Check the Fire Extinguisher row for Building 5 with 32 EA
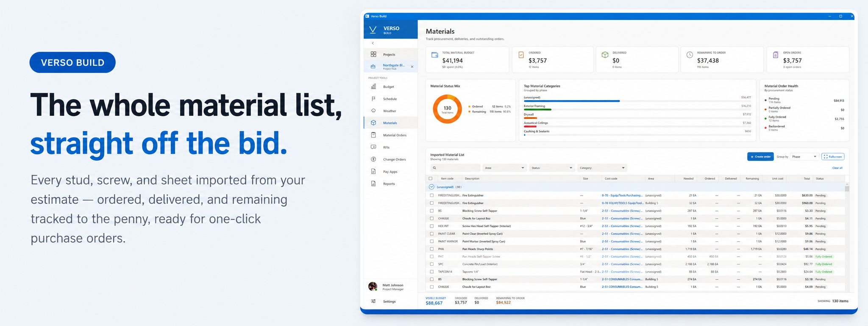868x326 pixels. click(432, 203)
